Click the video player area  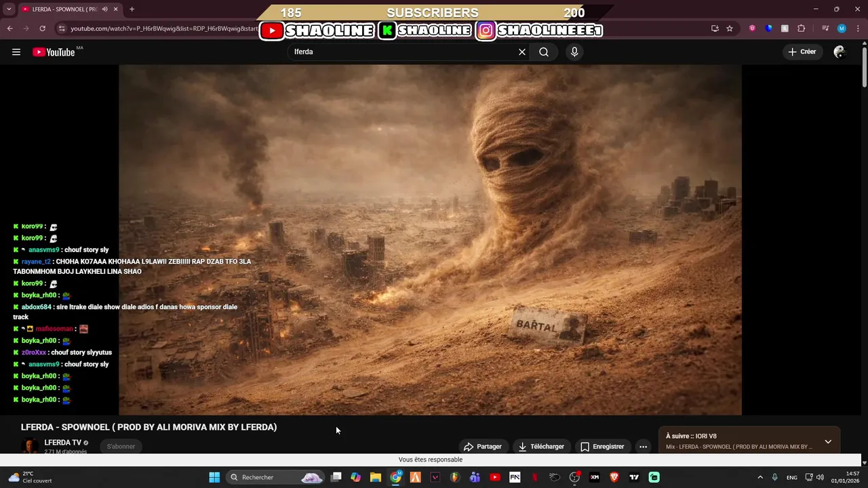point(430,239)
